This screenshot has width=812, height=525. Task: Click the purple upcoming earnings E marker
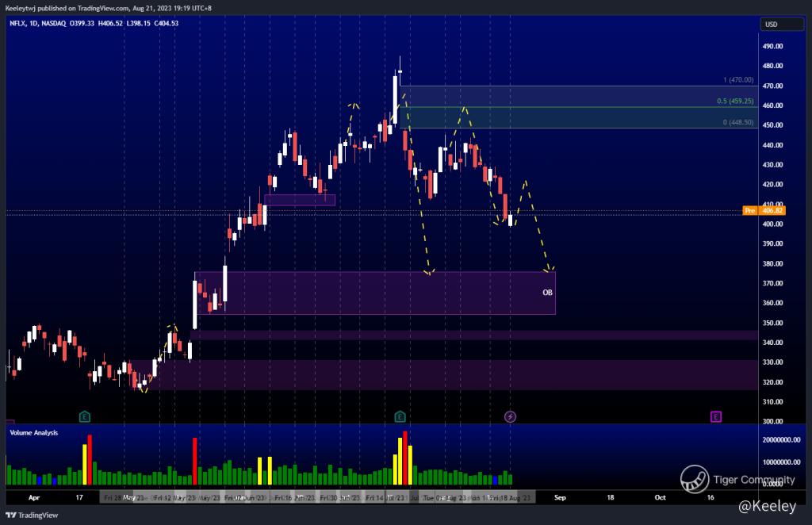[x=716, y=417]
